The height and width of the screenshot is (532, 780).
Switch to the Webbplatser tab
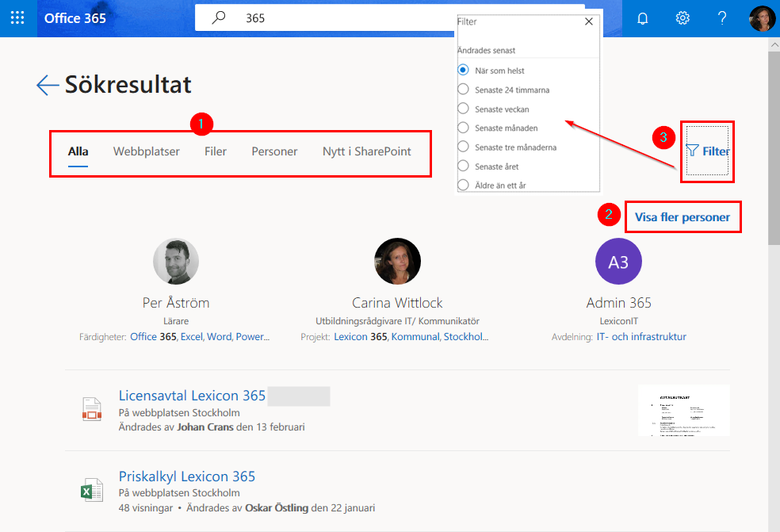(146, 151)
